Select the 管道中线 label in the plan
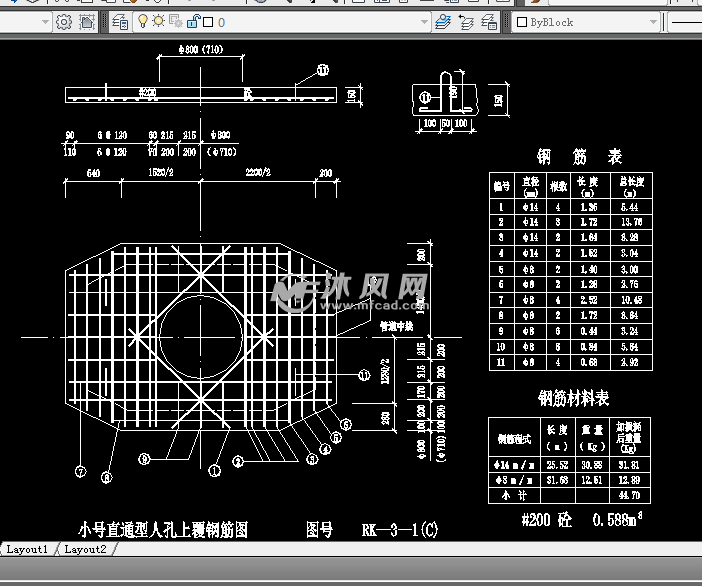The height and width of the screenshot is (587, 702). pos(397,326)
